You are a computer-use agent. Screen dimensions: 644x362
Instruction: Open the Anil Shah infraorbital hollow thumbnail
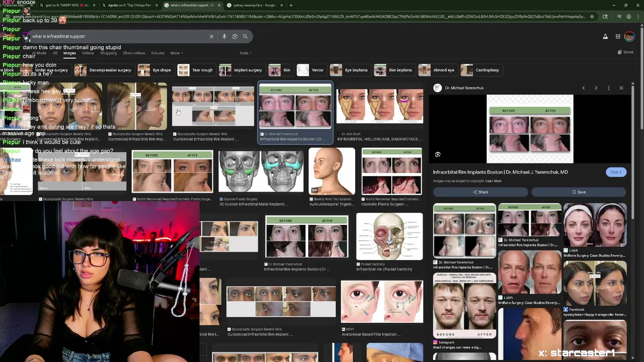tap(380, 106)
